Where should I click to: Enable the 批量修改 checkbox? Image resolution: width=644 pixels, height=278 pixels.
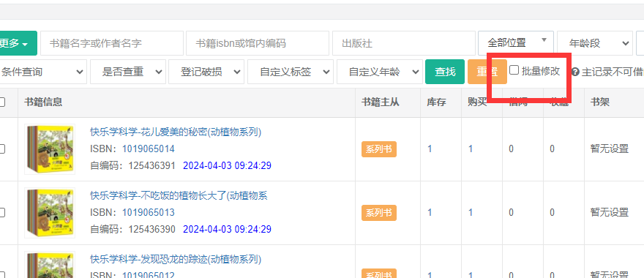(514, 70)
